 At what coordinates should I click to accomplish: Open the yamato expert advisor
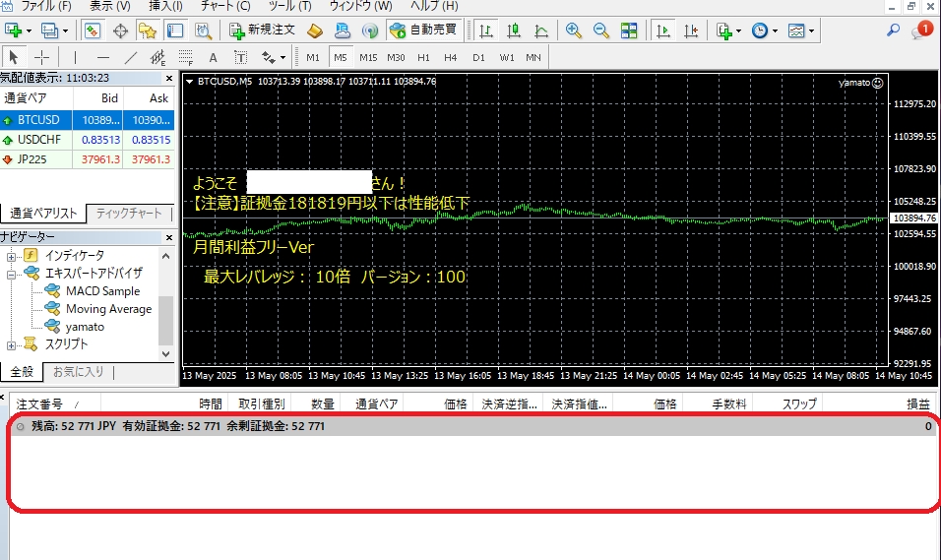coord(85,327)
